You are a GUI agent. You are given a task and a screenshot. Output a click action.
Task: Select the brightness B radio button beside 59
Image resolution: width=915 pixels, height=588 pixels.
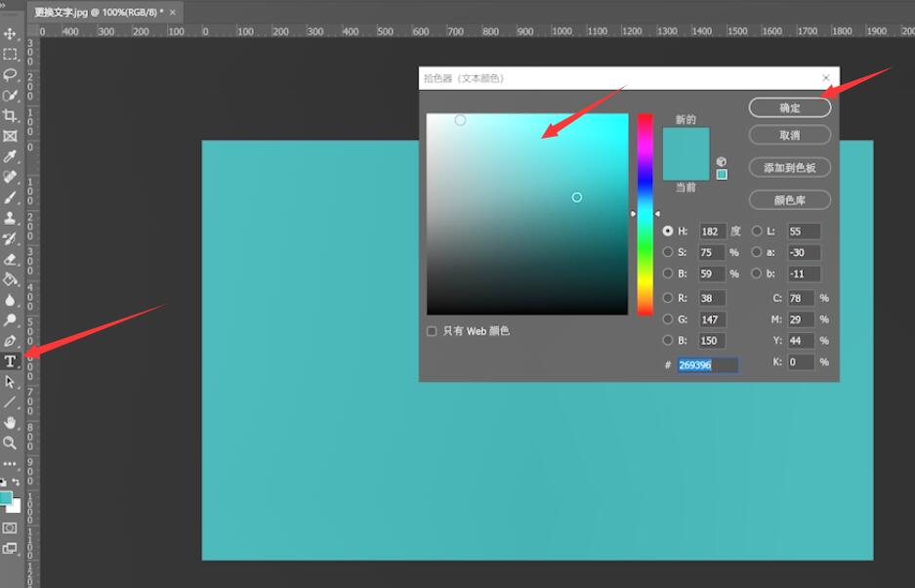coord(668,273)
